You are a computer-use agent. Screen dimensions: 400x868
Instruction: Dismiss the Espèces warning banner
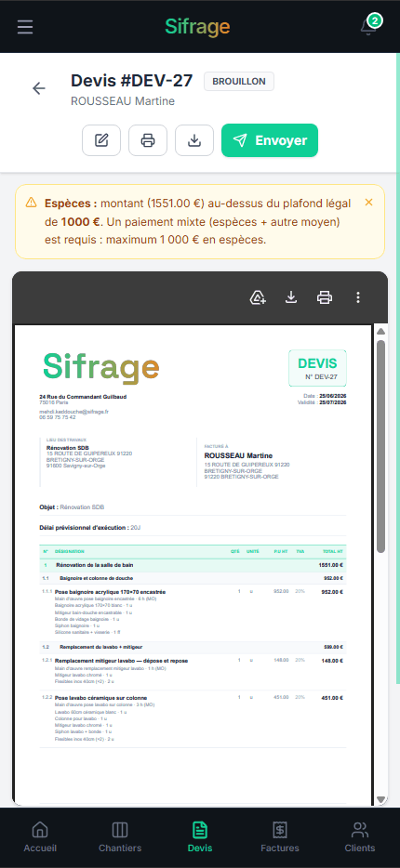369,203
